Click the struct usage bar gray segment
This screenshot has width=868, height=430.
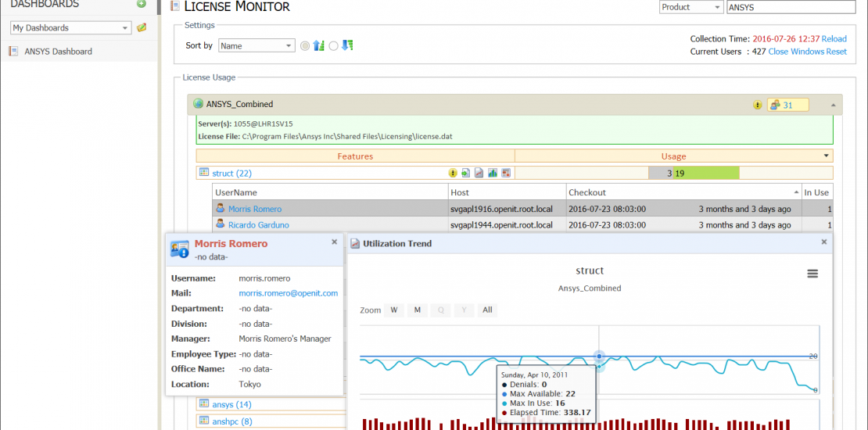(x=661, y=174)
